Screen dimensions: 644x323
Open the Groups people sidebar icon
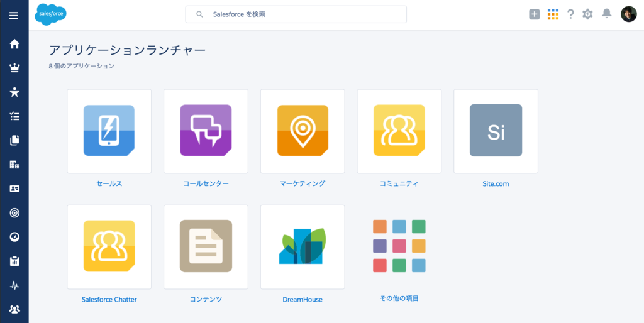click(14, 309)
